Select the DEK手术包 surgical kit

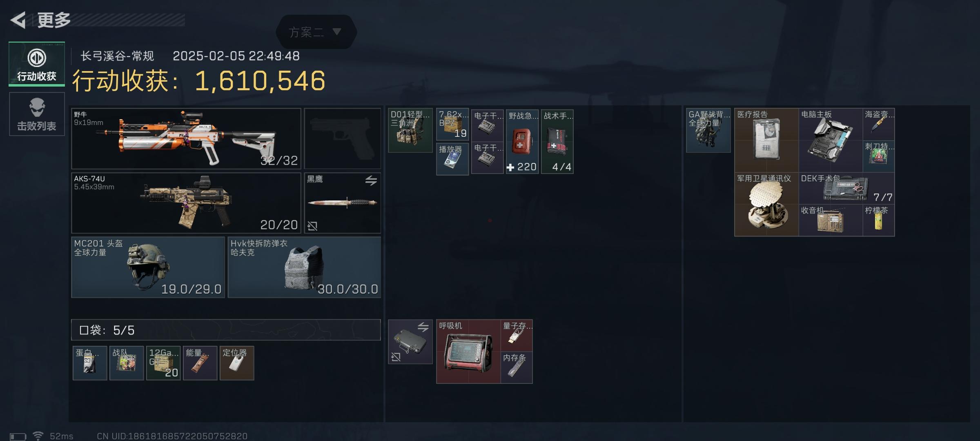click(x=846, y=188)
